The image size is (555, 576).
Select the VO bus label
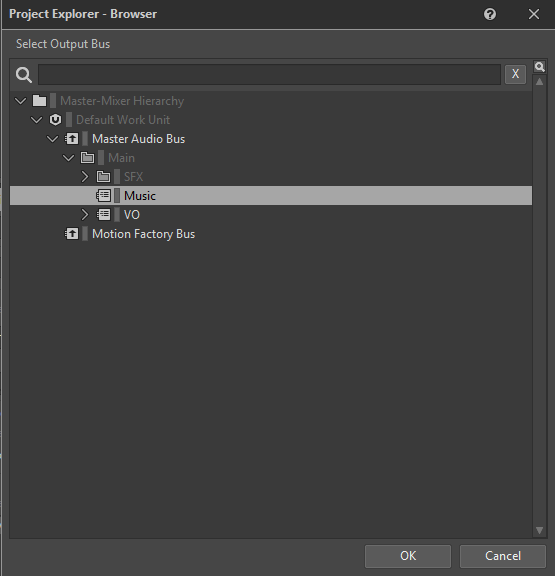pos(132,215)
